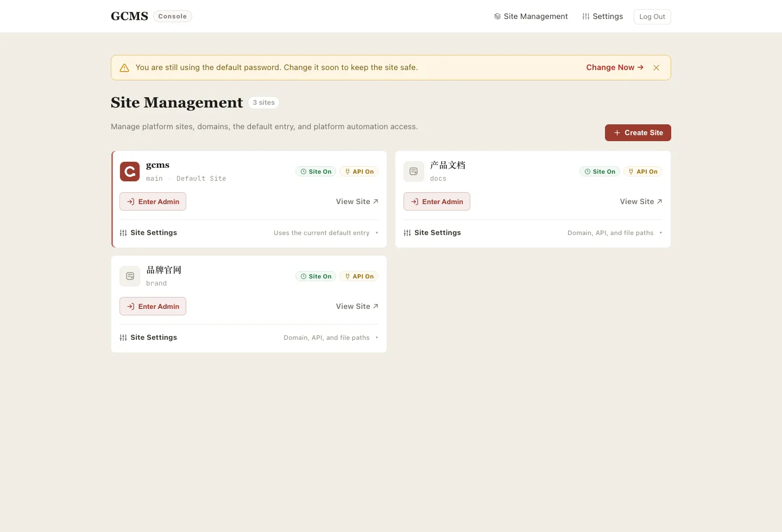Click Enter Admin for 产品文档 site
Image resolution: width=782 pixels, height=532 pixels.
point(437,201)
